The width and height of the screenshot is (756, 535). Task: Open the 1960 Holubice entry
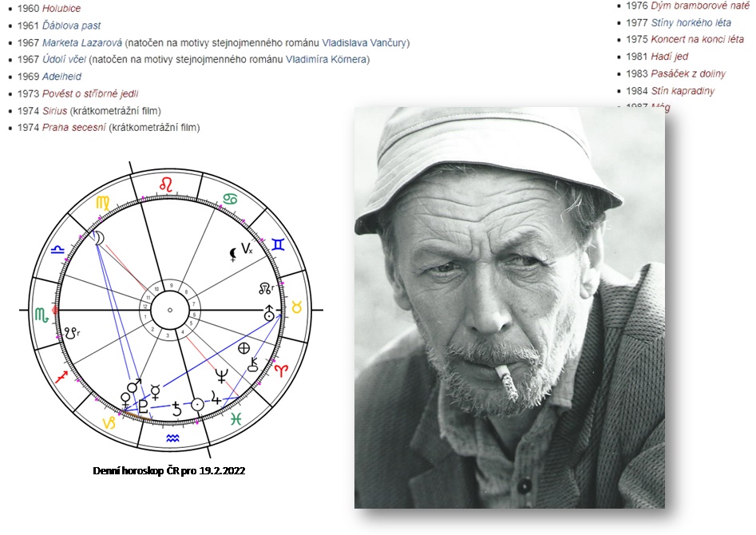[61, 9]
